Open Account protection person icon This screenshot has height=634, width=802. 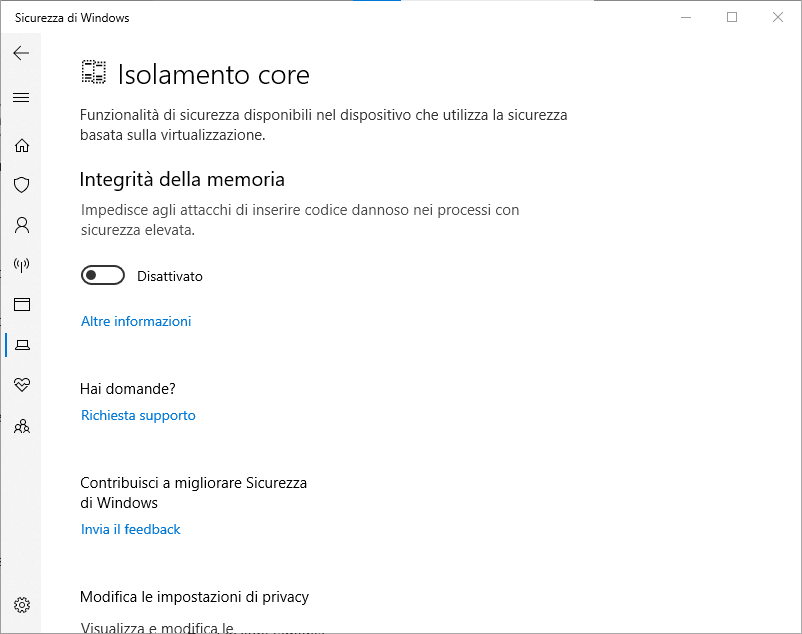coord(22,225)
